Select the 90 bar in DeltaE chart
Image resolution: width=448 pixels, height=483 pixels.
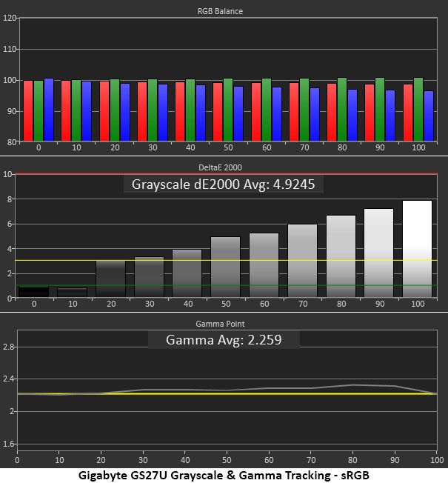pos(378,253)
